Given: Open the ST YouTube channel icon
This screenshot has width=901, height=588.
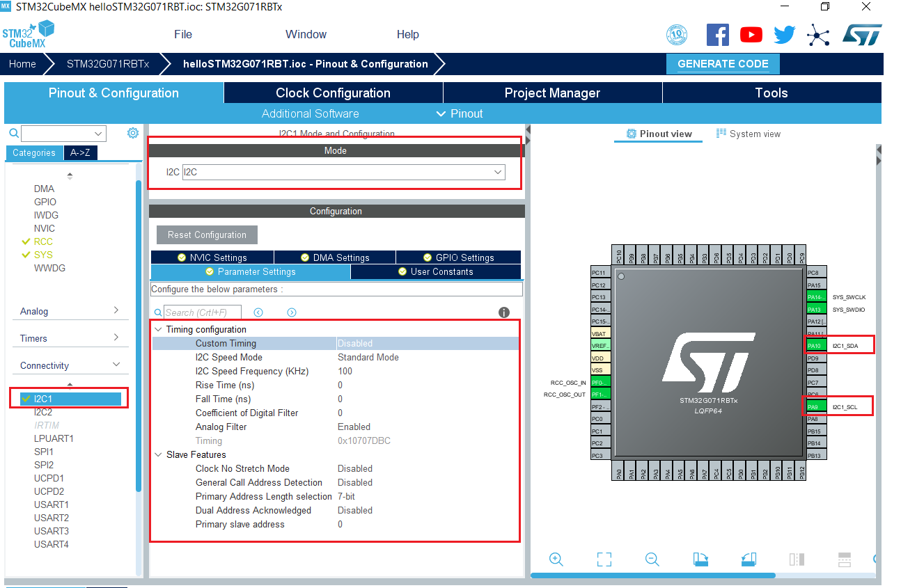Looking at the screenshot, I should [751, 35].
